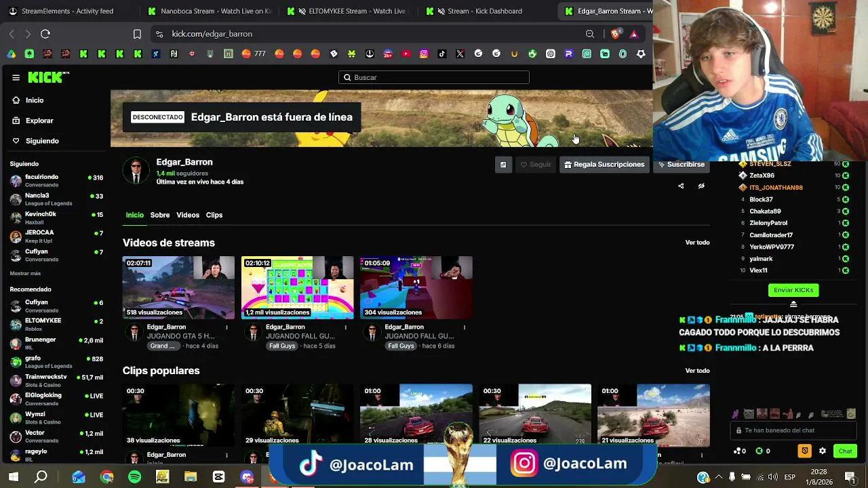Select the Clips channel tab
The image size is (868, 488).
pyautogui.click(x=214, y=215)
